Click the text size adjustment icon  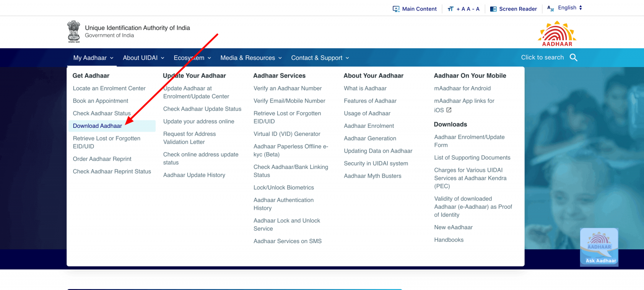451,9
